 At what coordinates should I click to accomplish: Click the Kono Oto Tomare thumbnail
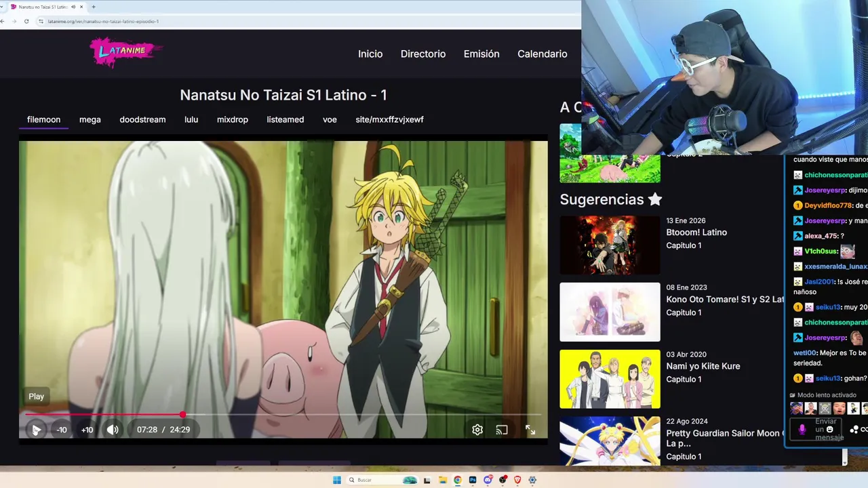tap(610, 312)
